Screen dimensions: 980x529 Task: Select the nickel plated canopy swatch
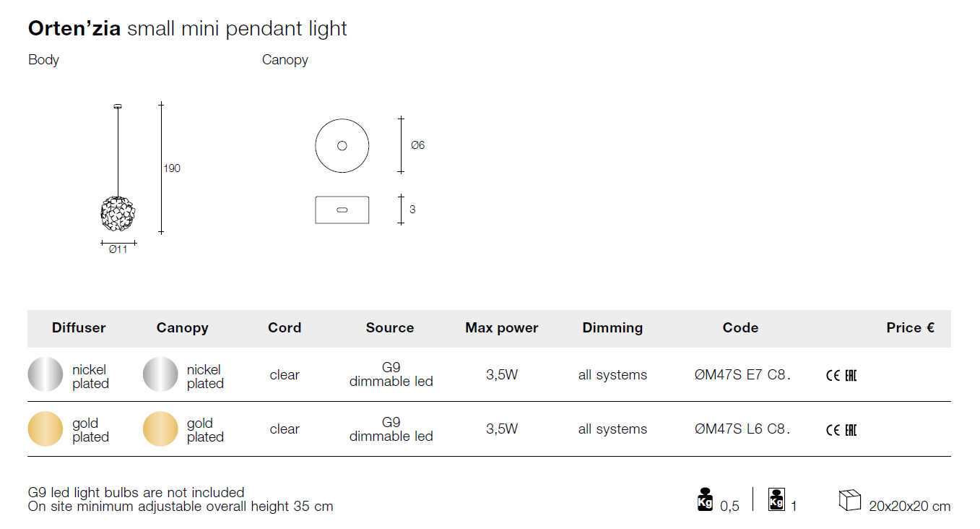[160, 374]
